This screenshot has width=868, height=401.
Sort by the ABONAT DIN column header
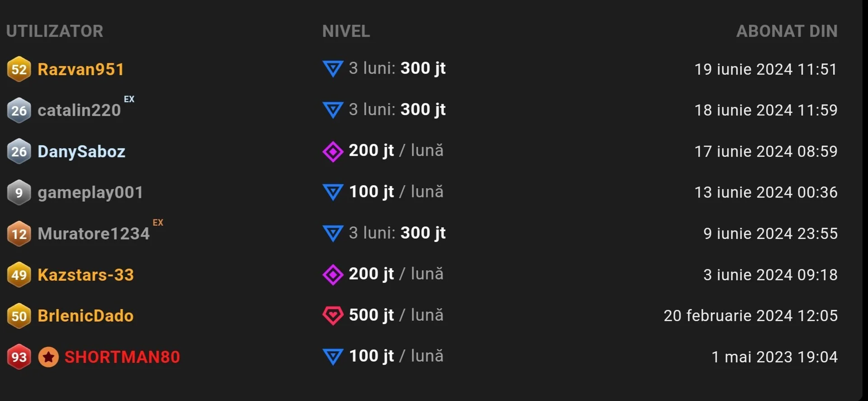pos(787,31)
